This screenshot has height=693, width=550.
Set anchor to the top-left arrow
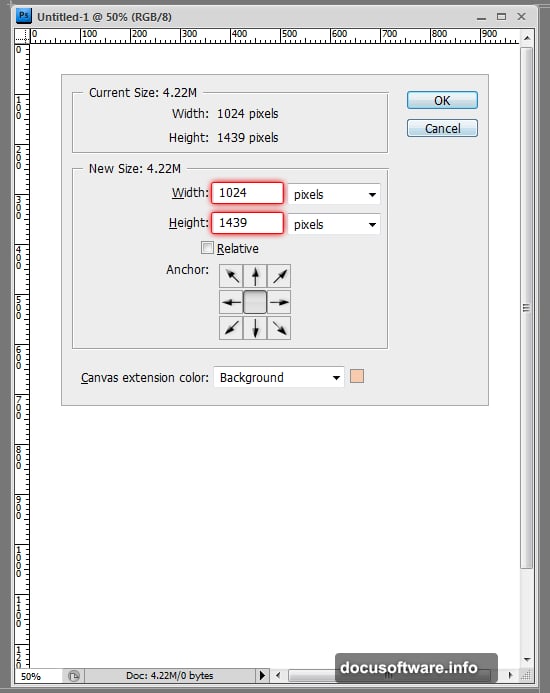(x=231, y=276)
